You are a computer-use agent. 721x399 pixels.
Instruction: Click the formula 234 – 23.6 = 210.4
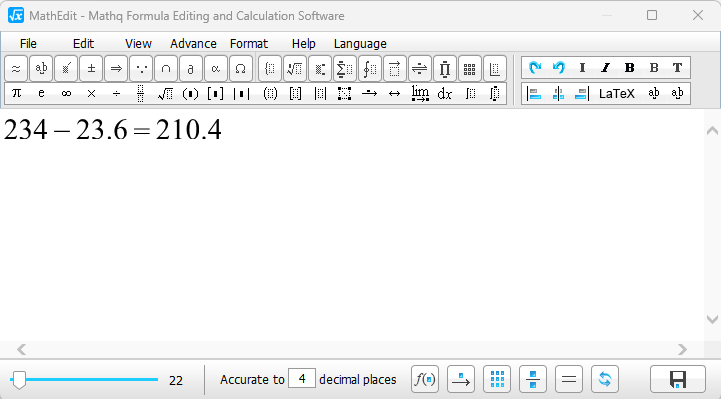pyautogui.click(x=113, y=130)
